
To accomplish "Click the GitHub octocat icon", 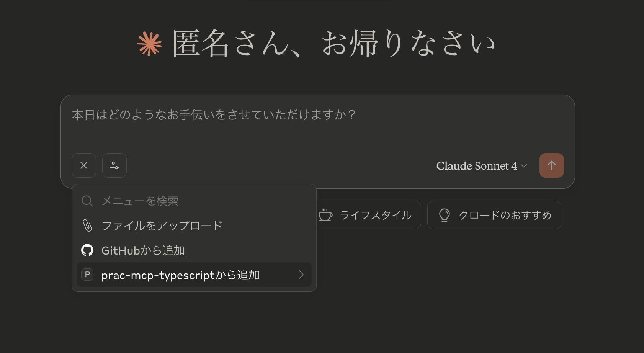I will point(87,250).
